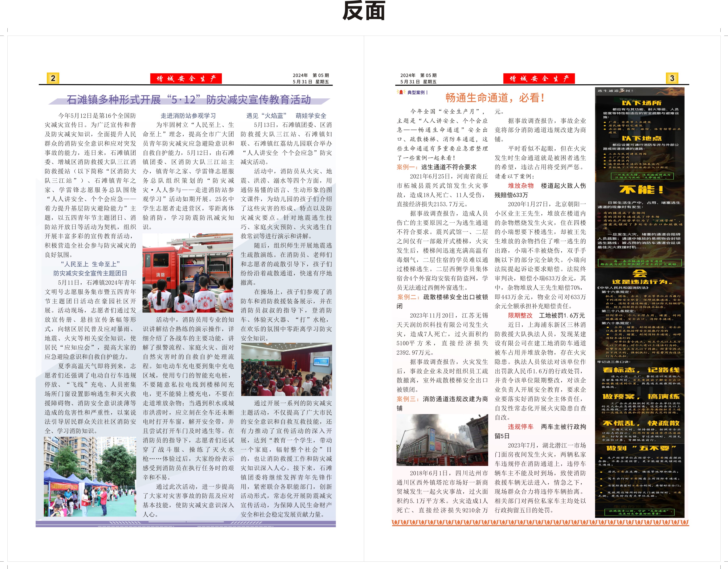Open the outdoor tents community event photo
Viewport: 728px width, 569px height.
pos(90,477)
